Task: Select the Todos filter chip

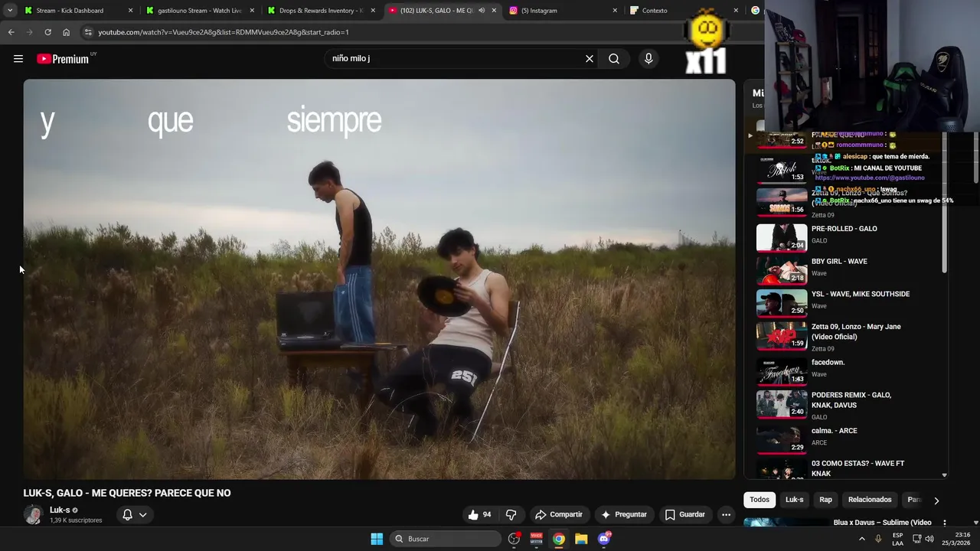Action: point(759,500)
